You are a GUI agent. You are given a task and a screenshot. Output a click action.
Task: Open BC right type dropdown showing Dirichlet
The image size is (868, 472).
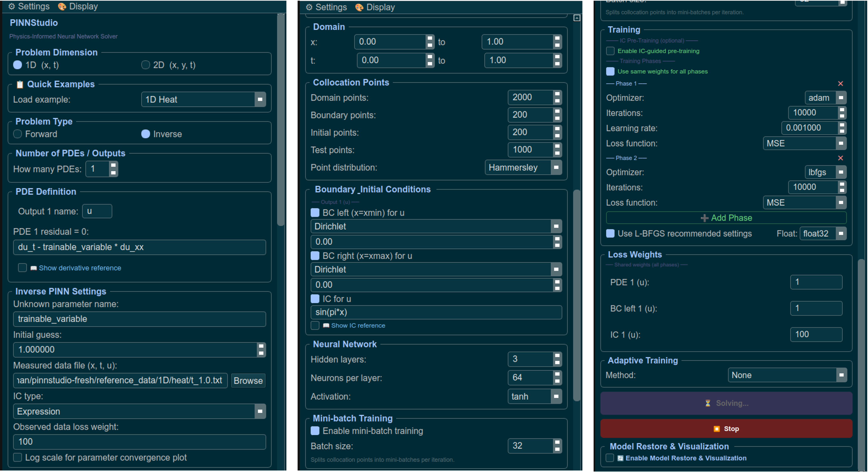pos(436,270)
